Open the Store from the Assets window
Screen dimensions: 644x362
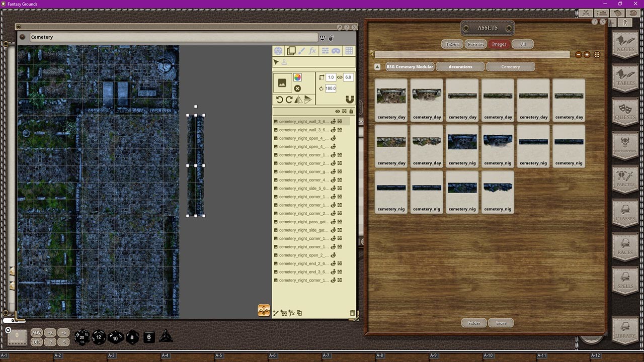pos(501,323)
